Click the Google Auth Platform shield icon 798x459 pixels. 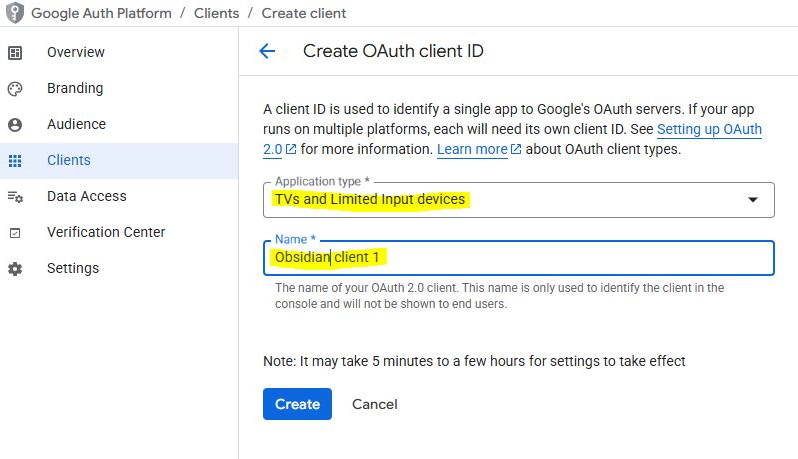click(15, 13)
